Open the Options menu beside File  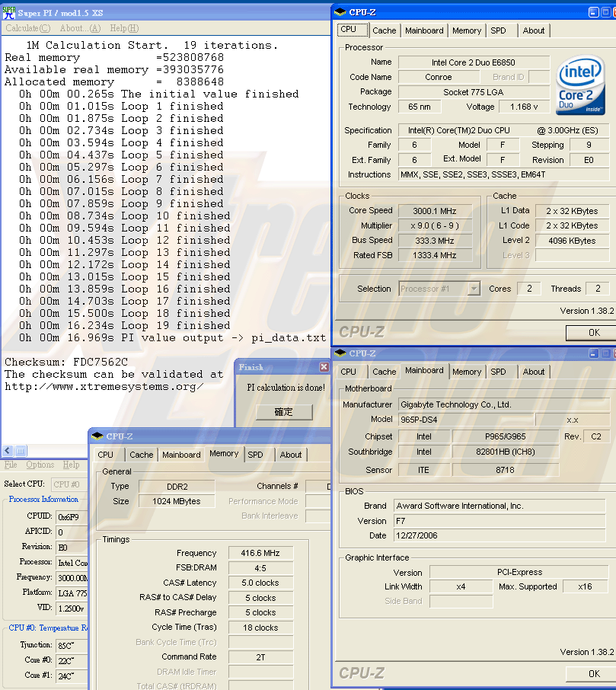click(40, 465)
